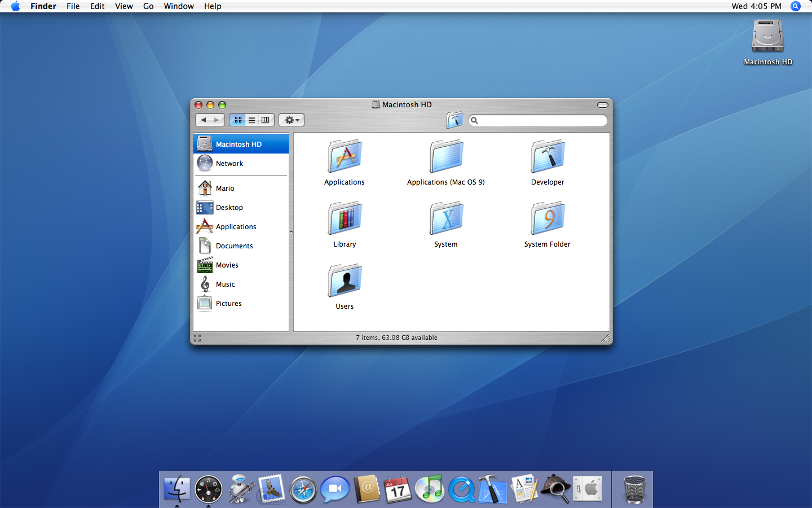Open Movies in the sidebar
This screenshot has width=812, height=508.
pos(241,265)
